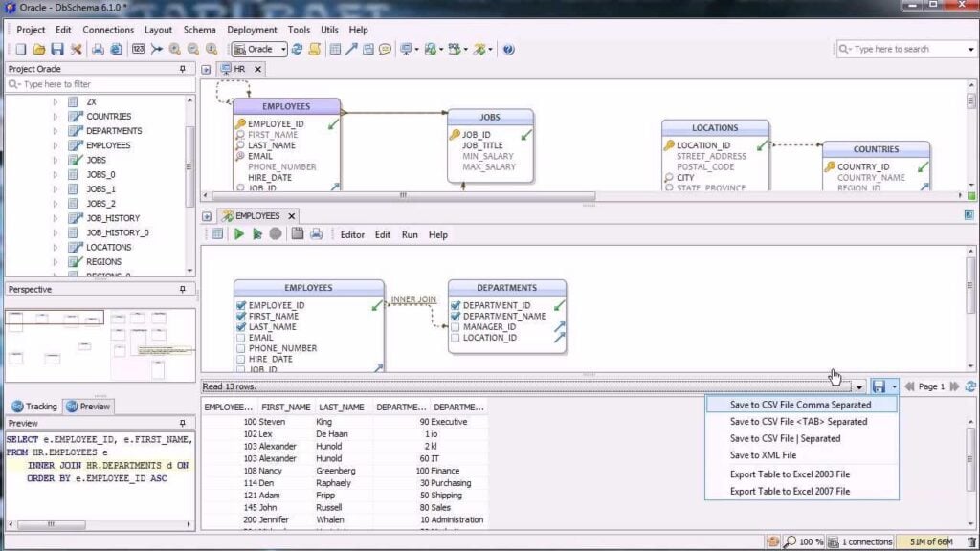The image size is (980, 551).
Task: Click the Perspective overview thumbnail
Action: click(x=100, y=344)
